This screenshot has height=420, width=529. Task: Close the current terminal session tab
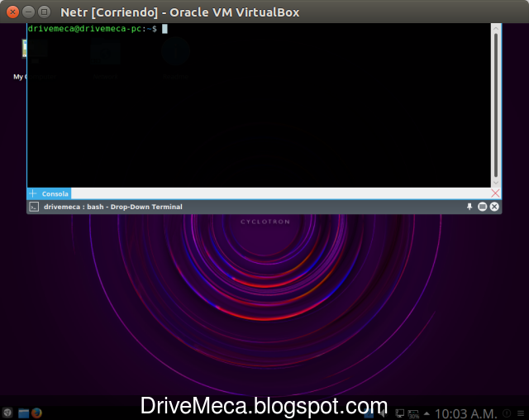495,193
